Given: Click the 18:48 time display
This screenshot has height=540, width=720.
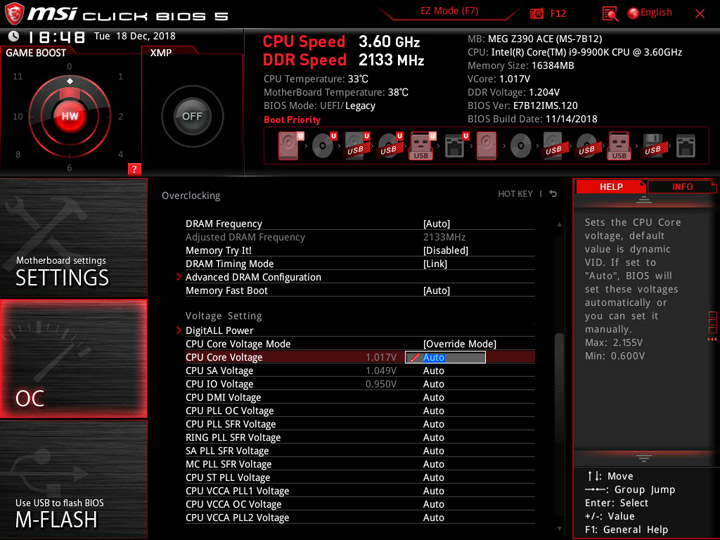Looking at the screenshot, I should (x=56, y=37).
